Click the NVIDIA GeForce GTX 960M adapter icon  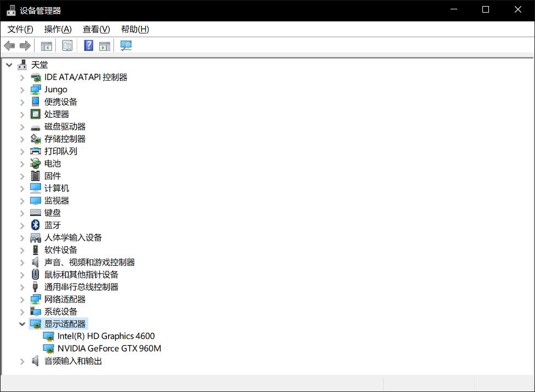tap(48, 349)
